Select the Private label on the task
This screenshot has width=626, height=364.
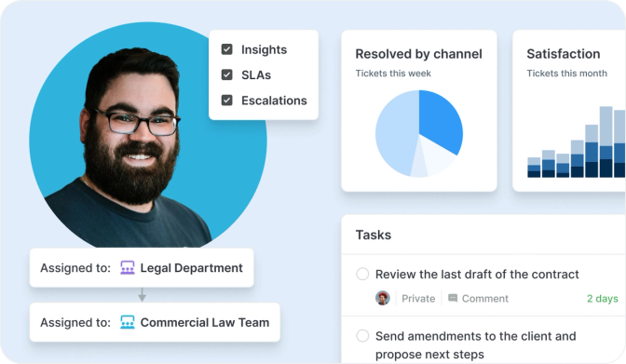click(418, 299)
